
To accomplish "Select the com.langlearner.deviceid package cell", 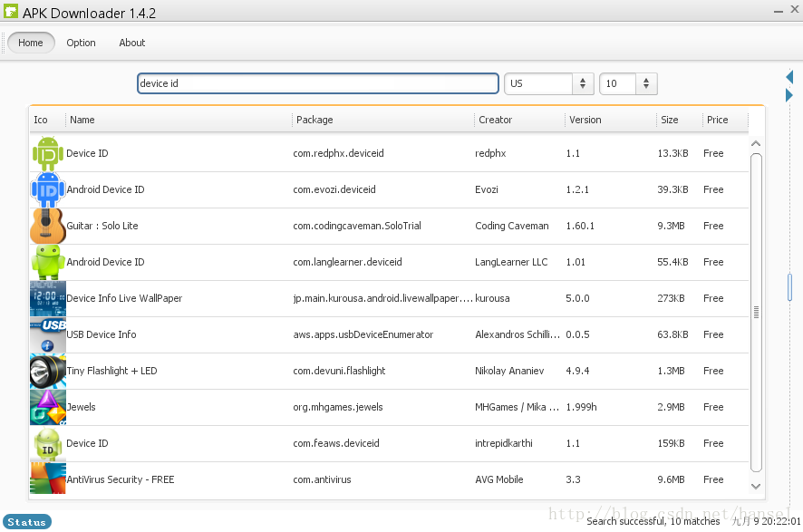I will [x=347, y=262].
